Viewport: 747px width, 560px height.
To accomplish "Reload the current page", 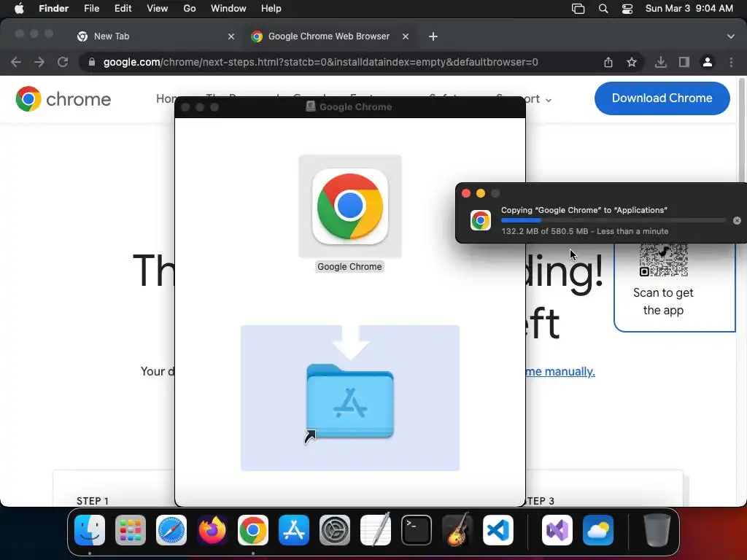I will 63,63.
